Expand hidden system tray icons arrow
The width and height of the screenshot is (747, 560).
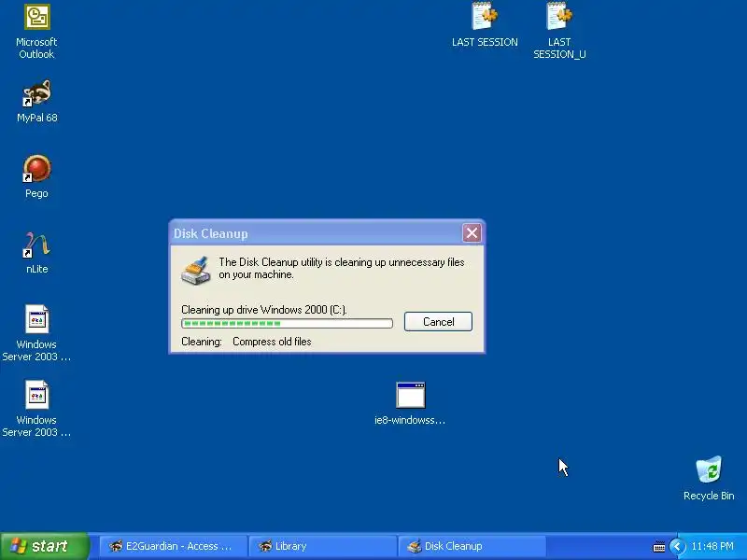click(x=678, y=546)
